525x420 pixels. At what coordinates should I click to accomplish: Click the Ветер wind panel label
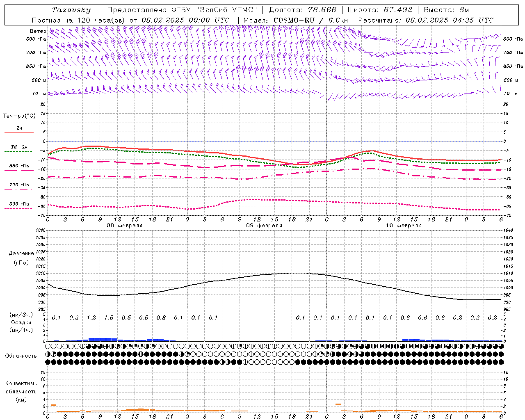[38, 31]
